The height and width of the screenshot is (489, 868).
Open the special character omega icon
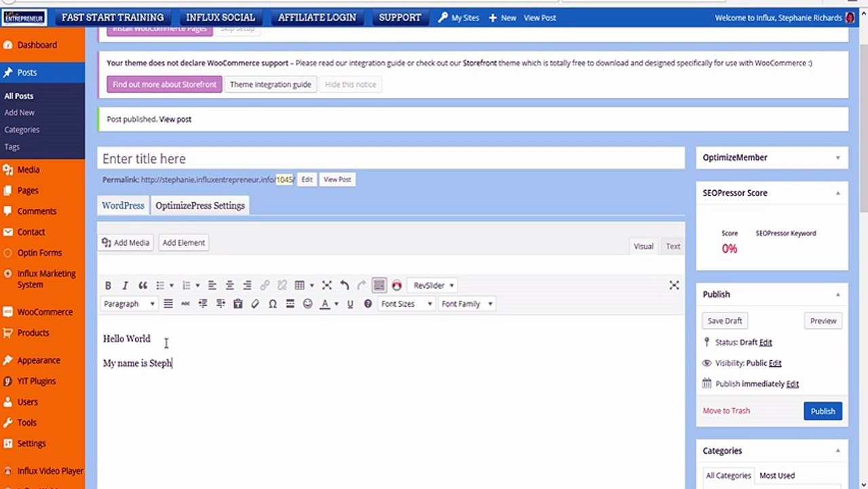pos(272,304)
